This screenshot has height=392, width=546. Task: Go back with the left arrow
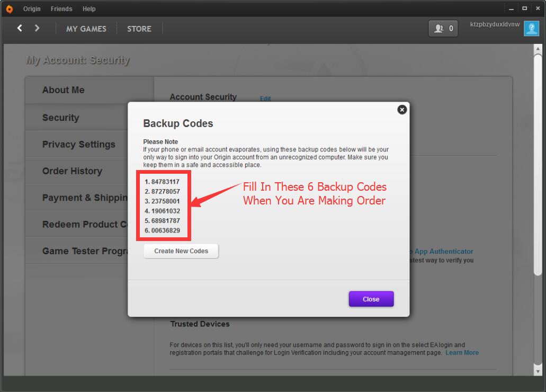pyautogui.click(x=20, y=29)
